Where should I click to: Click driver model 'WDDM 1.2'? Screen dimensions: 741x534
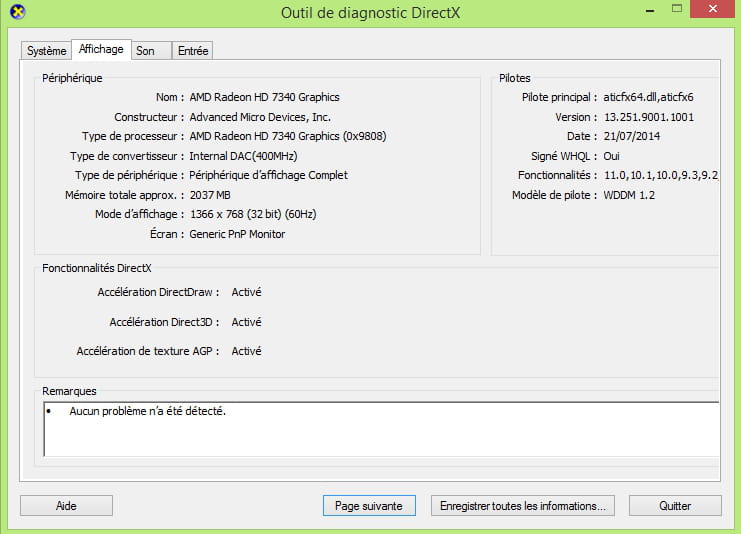[629, 195]
